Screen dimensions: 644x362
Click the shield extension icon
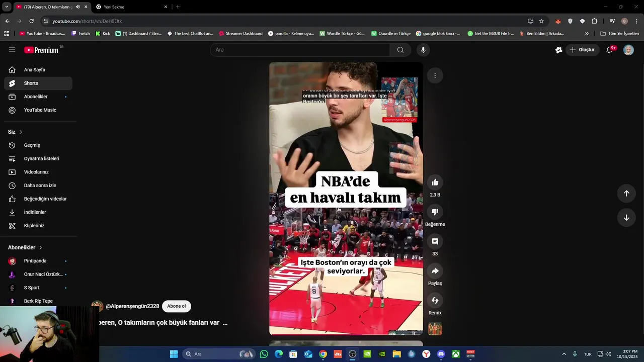point(570,21)
